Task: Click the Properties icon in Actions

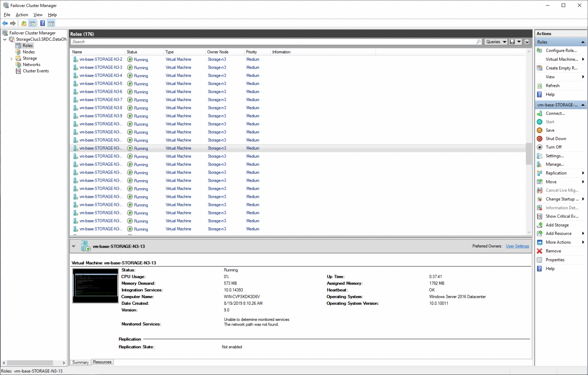Action: click(x=539, y=260)
